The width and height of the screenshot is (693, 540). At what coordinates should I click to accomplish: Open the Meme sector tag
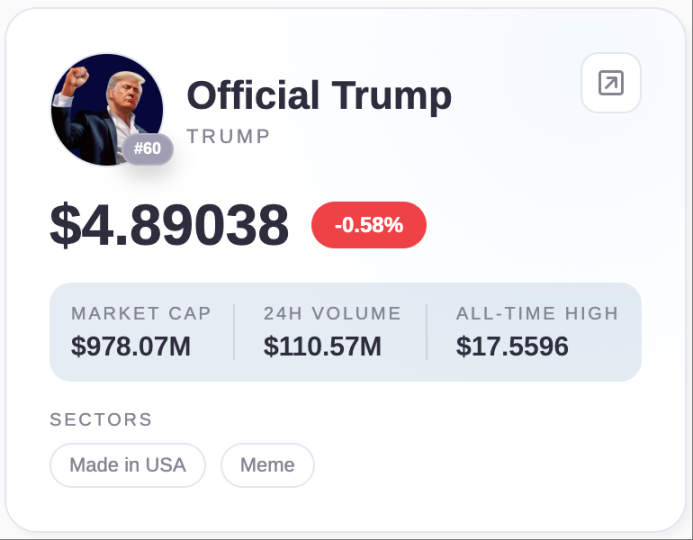[x=267, y=465]
